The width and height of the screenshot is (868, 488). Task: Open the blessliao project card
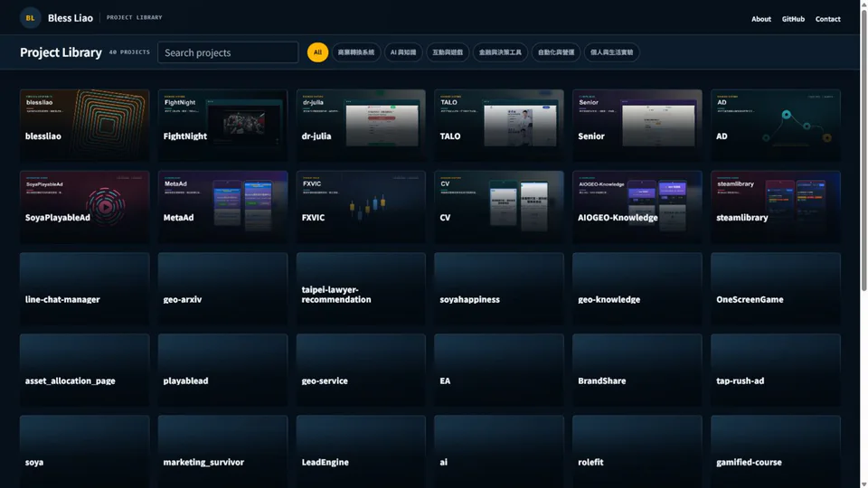pyautogui.click(x=85, y=126)
